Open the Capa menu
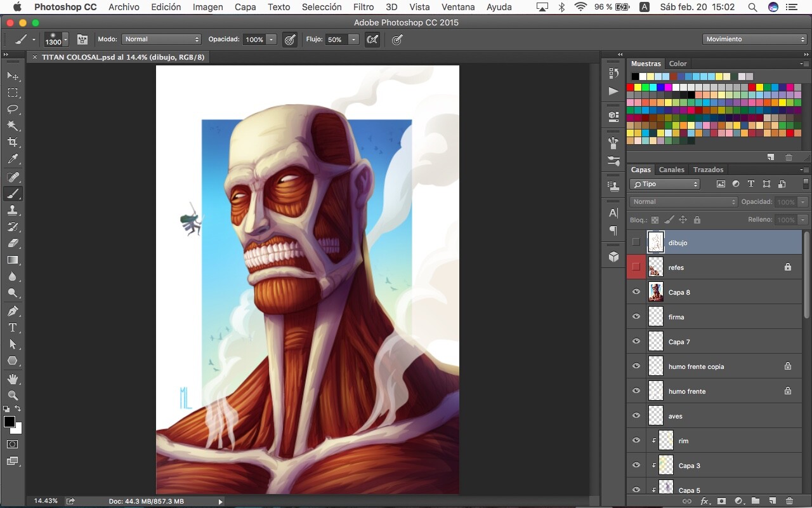 click(x=246, y=7)
